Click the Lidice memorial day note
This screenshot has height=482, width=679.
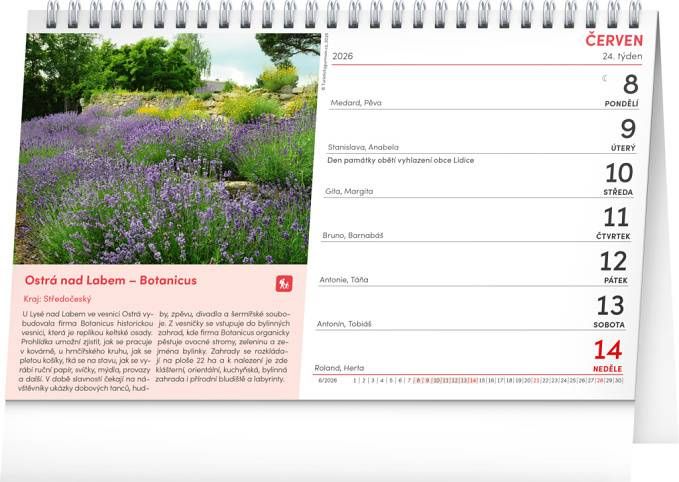400,160
